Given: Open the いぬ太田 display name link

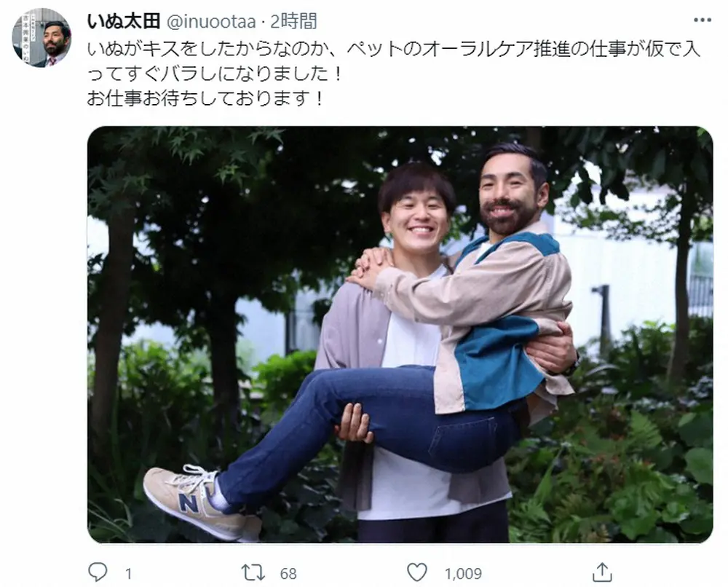Looking at the screenshot, I should (124, 21).
